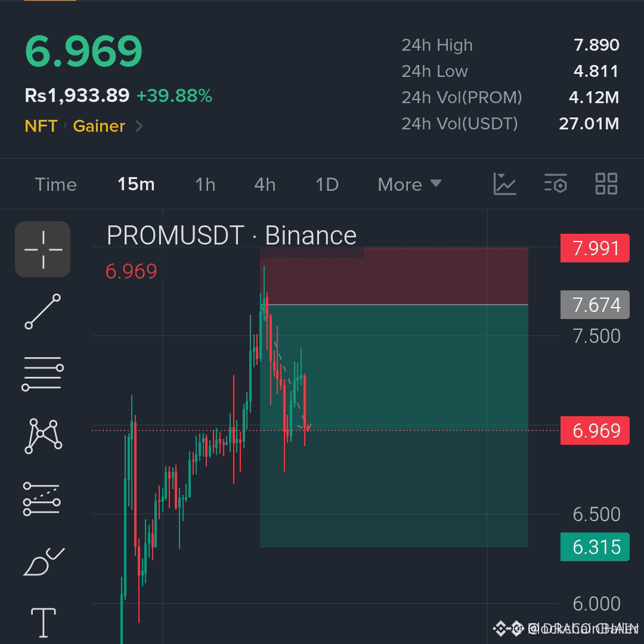Click the 6.500 price axis label
This screenshot has height=644, width=644.
596,514
